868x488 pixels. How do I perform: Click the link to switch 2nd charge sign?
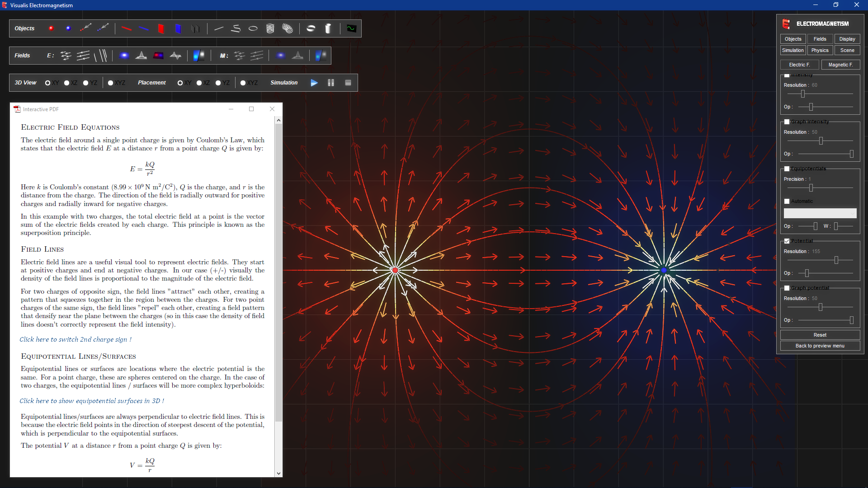coord(75,339)
